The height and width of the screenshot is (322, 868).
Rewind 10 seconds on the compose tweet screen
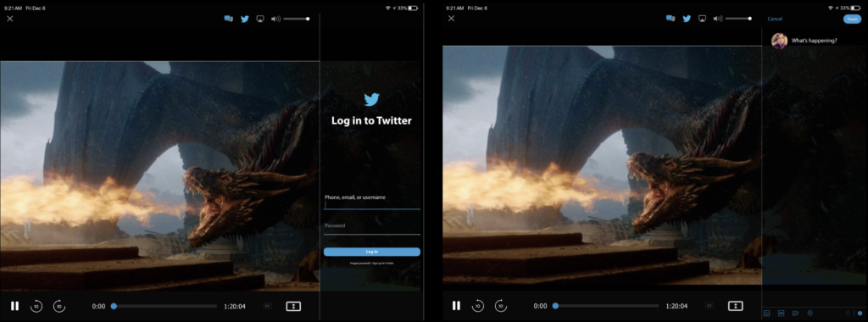coord(478,306)
